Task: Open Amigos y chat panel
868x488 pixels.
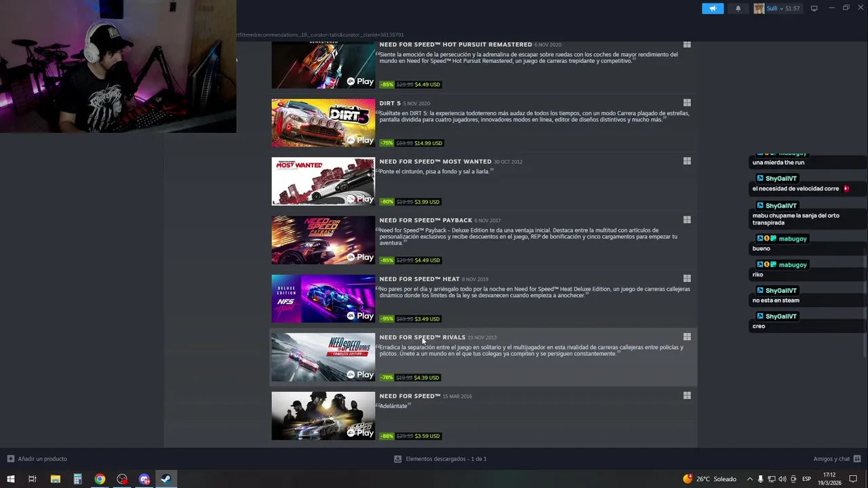Action: click(x=837, y=459)
